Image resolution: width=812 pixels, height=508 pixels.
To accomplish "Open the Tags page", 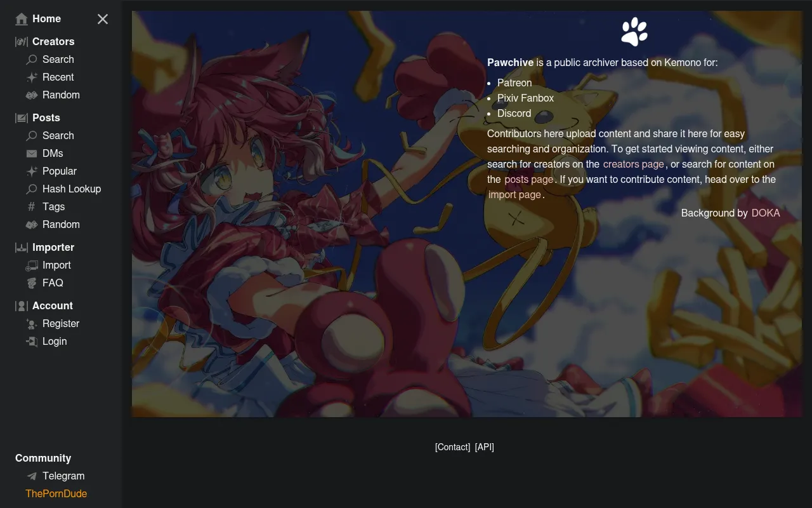I will click(54, 207).
